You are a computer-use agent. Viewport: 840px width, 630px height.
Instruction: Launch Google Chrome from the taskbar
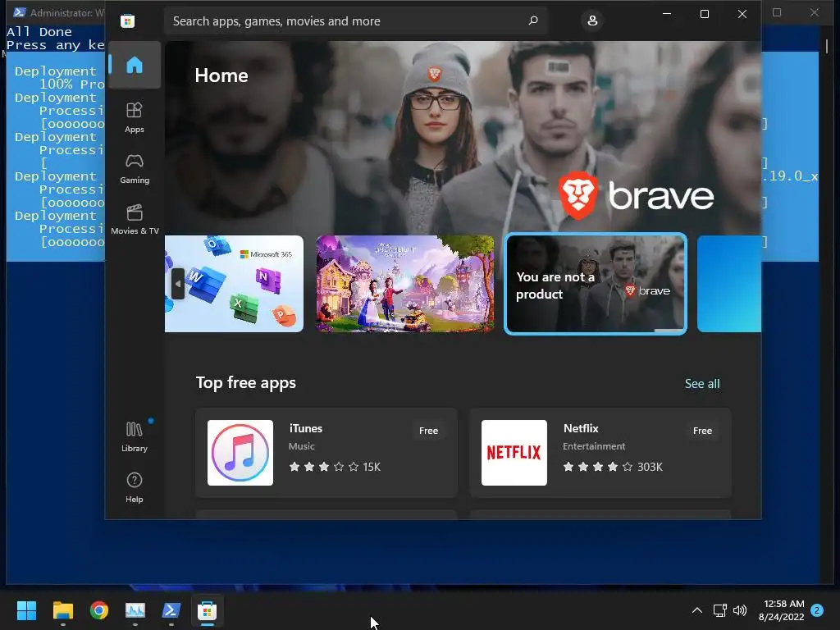pyautogui.click(x=99, y=610)
